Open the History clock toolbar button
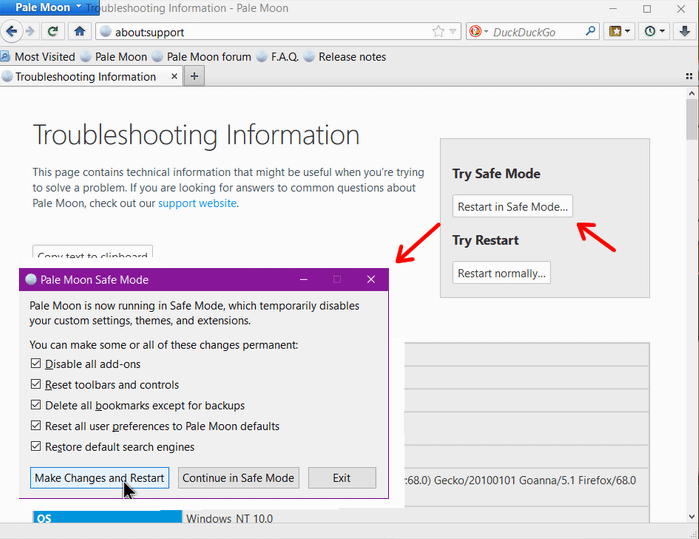This screenshot has height=539, width=699. (654, 31)
